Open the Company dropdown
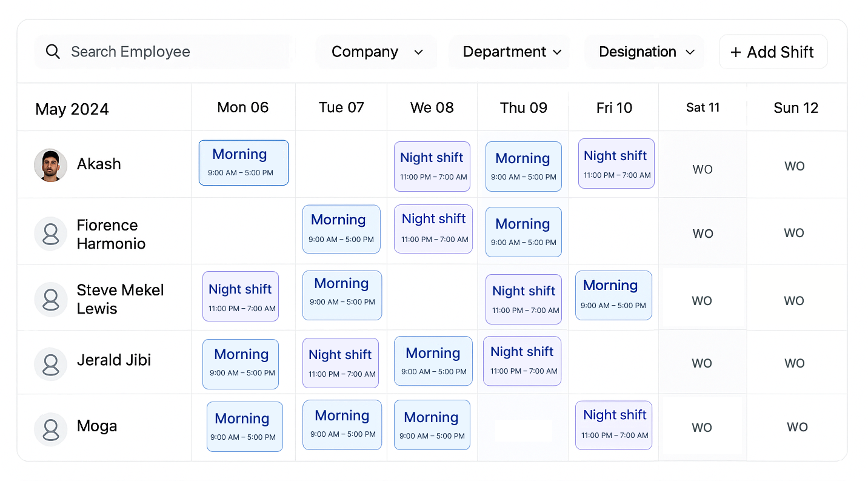The height and width of the screenshot is (481, 868). point(376,52)
